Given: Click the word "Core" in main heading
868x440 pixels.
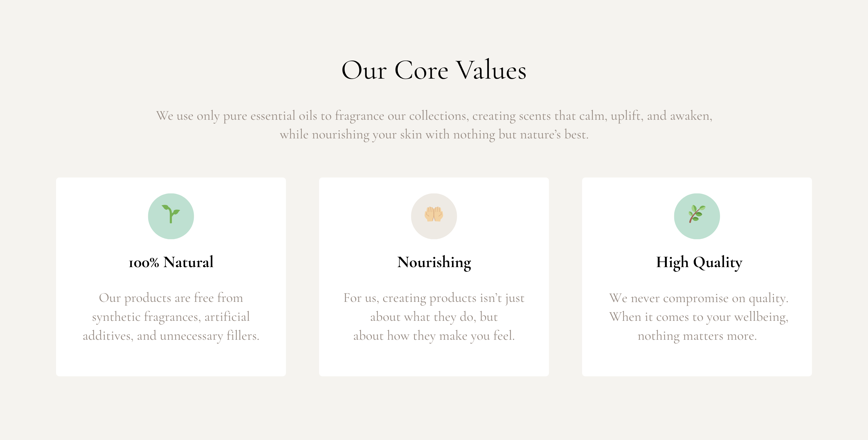Looking at the screenshot, I should (421, 71).
